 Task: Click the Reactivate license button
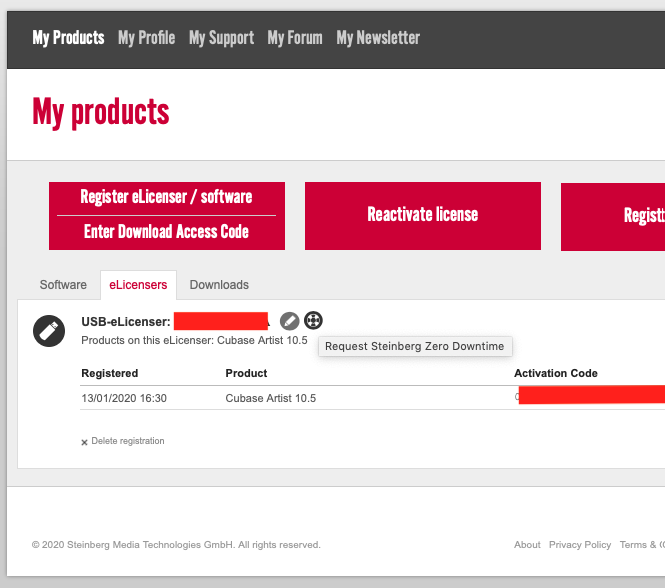(x=423, y=216)
